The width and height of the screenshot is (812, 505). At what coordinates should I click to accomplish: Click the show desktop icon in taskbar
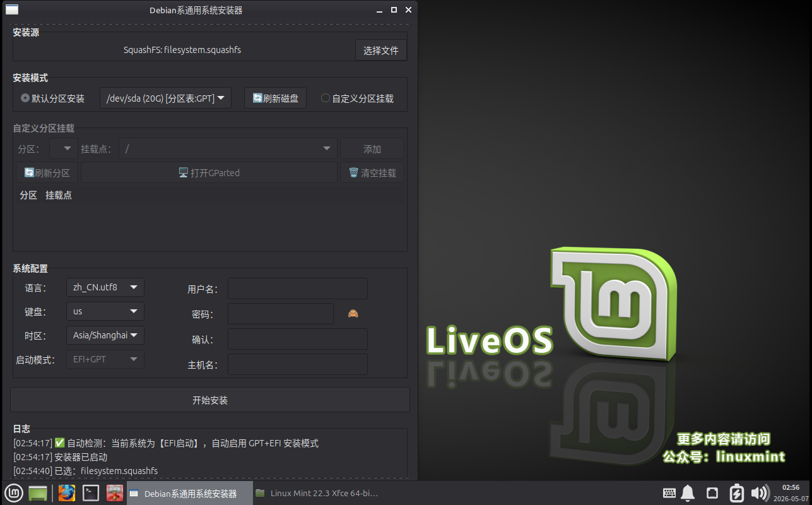coord(38,493)
